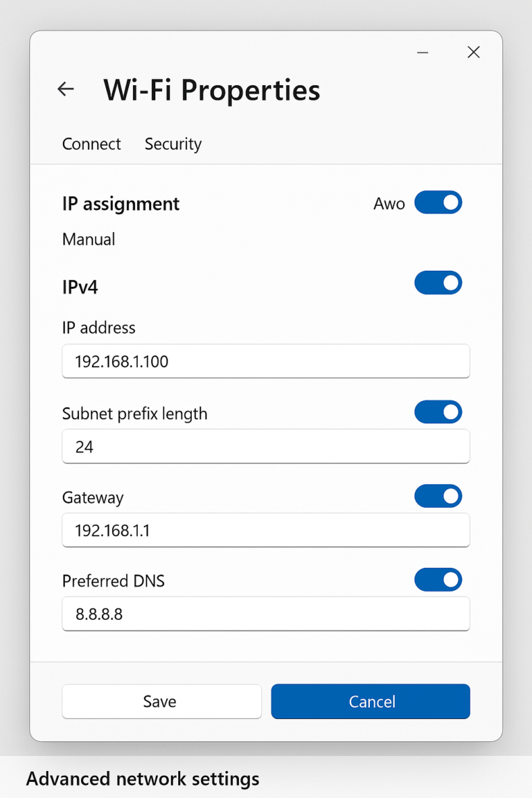This screenshot has height=798, width=532.
Task: Click the Save button
Action: tap(161, 701)
